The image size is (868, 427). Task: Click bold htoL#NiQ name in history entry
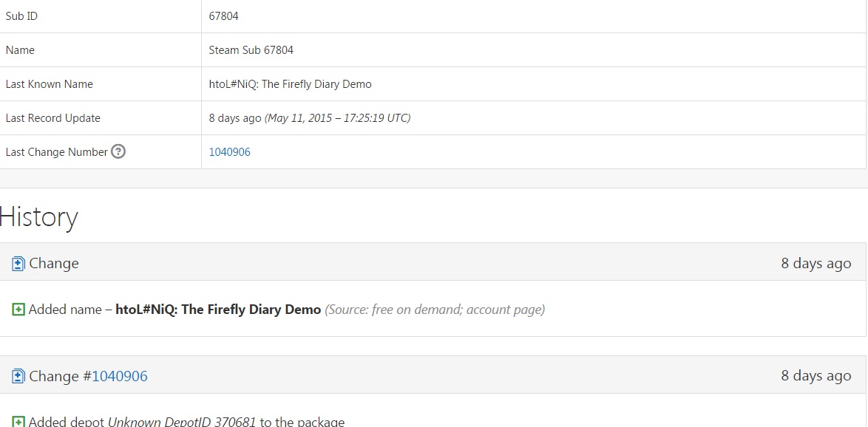pyautogui.click(x=218, y=310)
